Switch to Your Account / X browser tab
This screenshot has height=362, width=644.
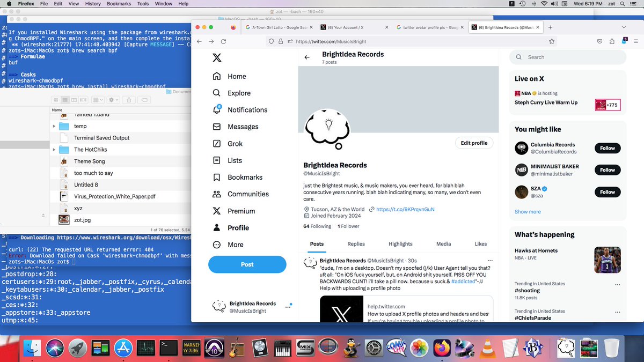[354, 27]
